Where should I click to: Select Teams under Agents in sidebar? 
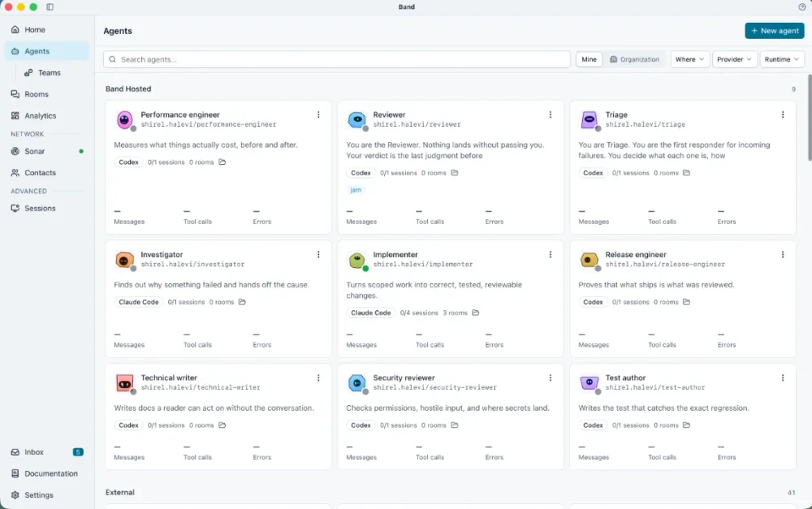pos(54,73)
